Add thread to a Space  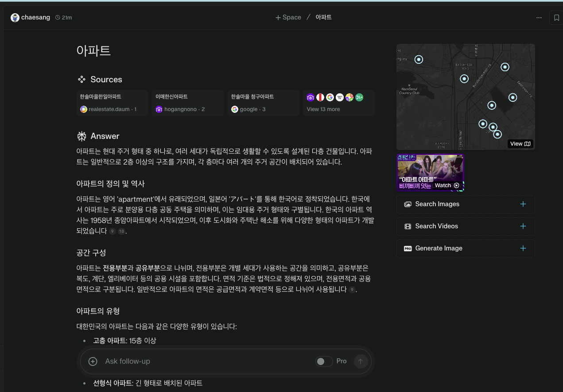[x=288, y=18]
